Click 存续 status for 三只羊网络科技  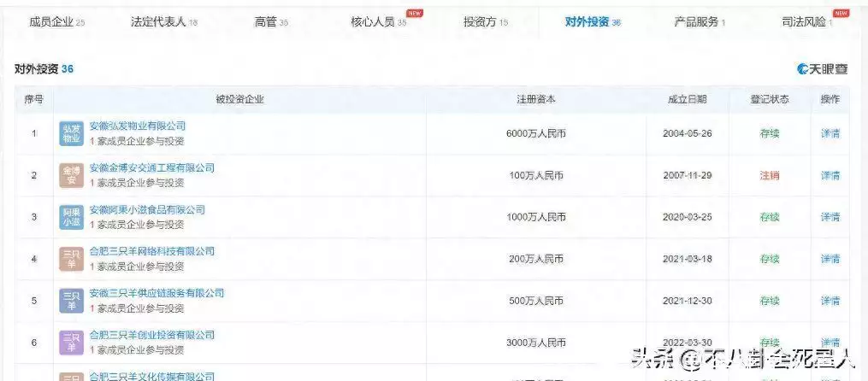point(770,259)
